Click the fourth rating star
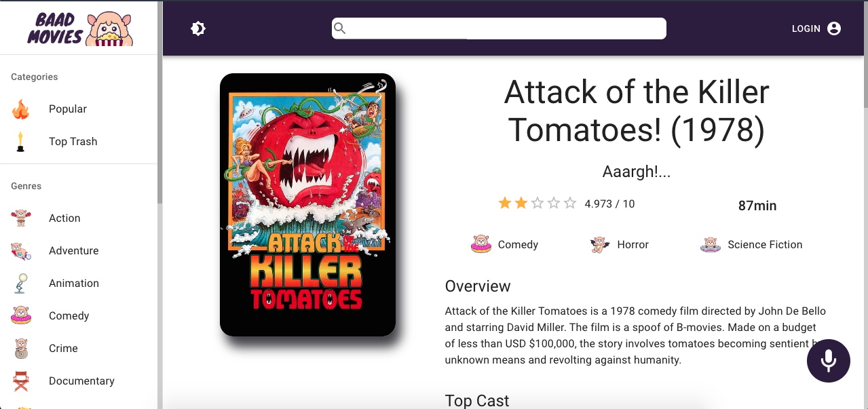 pyautogui.click(x=554, y=203)
